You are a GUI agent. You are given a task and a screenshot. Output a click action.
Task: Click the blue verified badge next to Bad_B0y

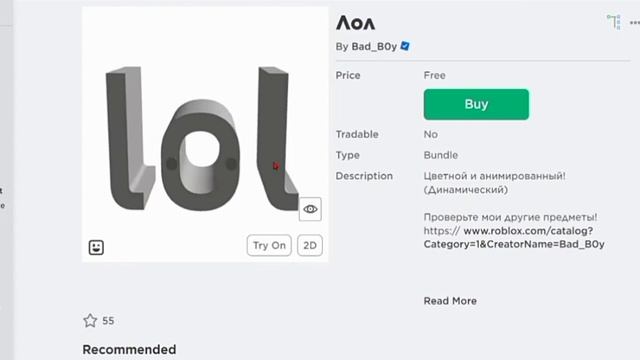click(x=405, y=46)
